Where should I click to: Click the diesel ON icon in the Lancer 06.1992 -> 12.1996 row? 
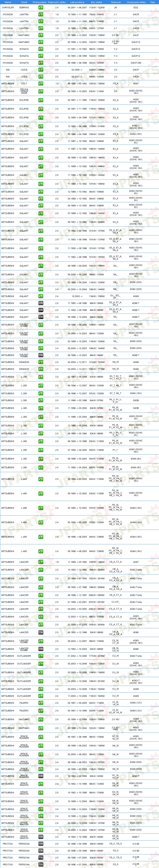click(40, 633)
